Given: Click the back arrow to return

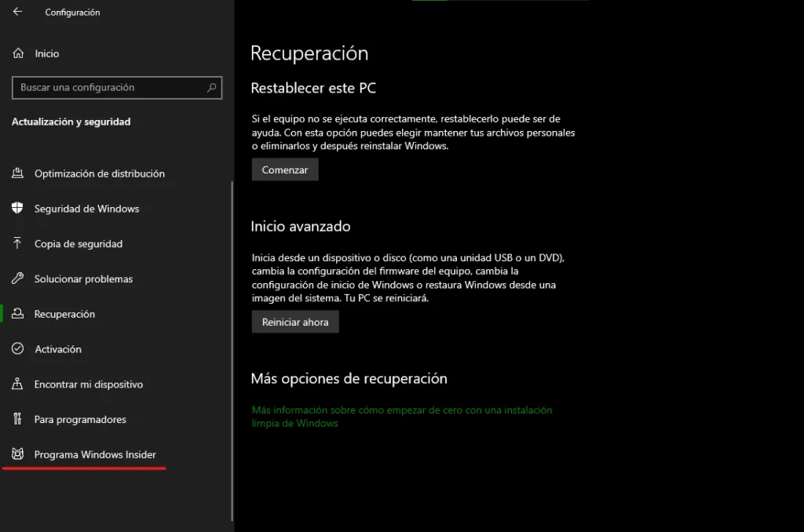Looking at the screenshot, I should [x=15, y=12].
